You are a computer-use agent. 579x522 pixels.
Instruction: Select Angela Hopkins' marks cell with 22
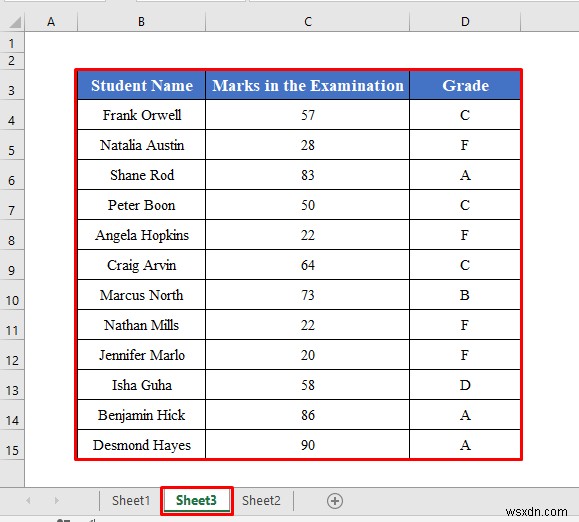[308, 235]
